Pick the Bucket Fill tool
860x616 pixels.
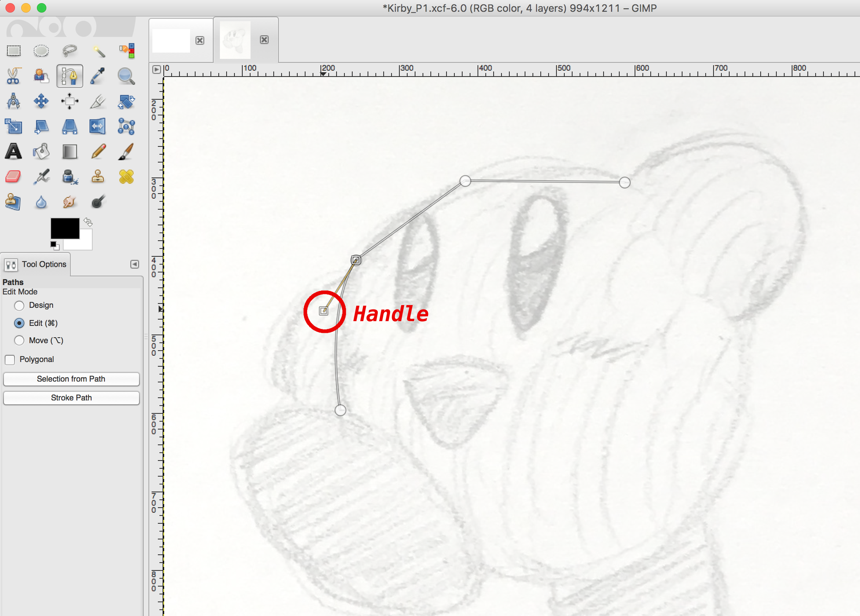click(x=41, y=152)
